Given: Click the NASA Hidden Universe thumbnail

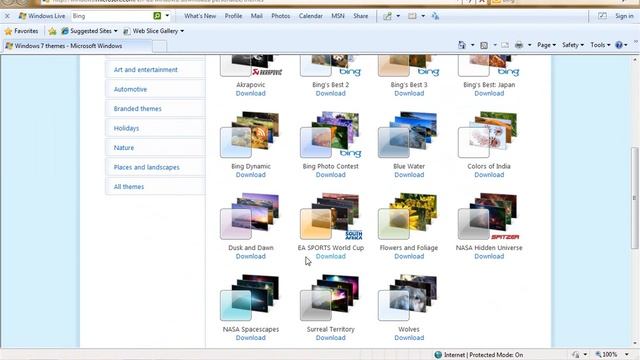Looking at the screenshot, I should pos(488,216).
